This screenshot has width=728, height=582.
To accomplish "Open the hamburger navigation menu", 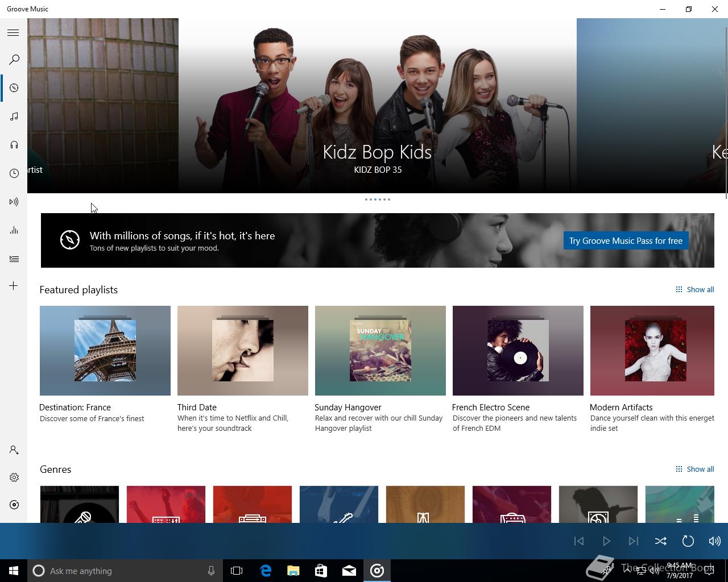I will (13, 32).
